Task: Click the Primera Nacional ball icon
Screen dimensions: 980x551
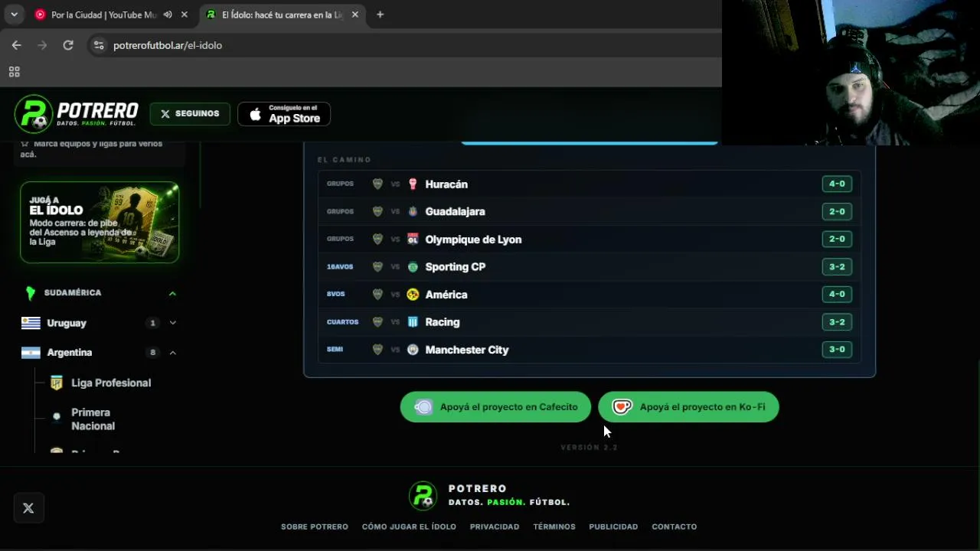Action: (x=56, y=416)
